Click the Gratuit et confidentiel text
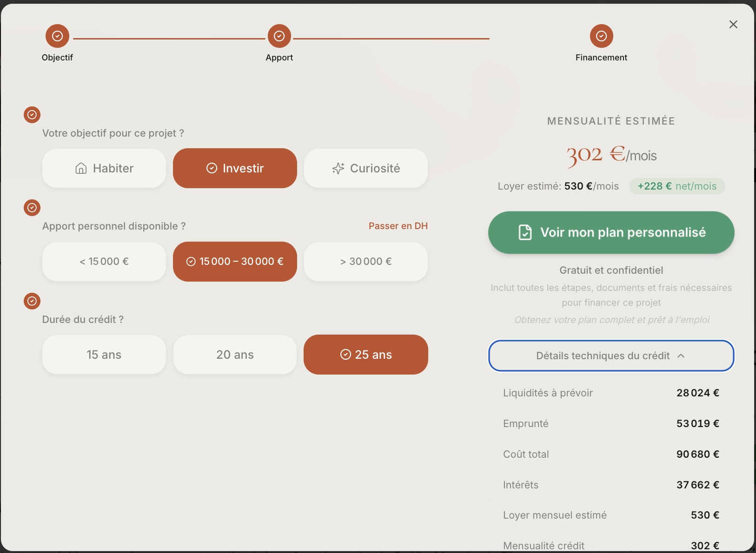 click(611, 270)
